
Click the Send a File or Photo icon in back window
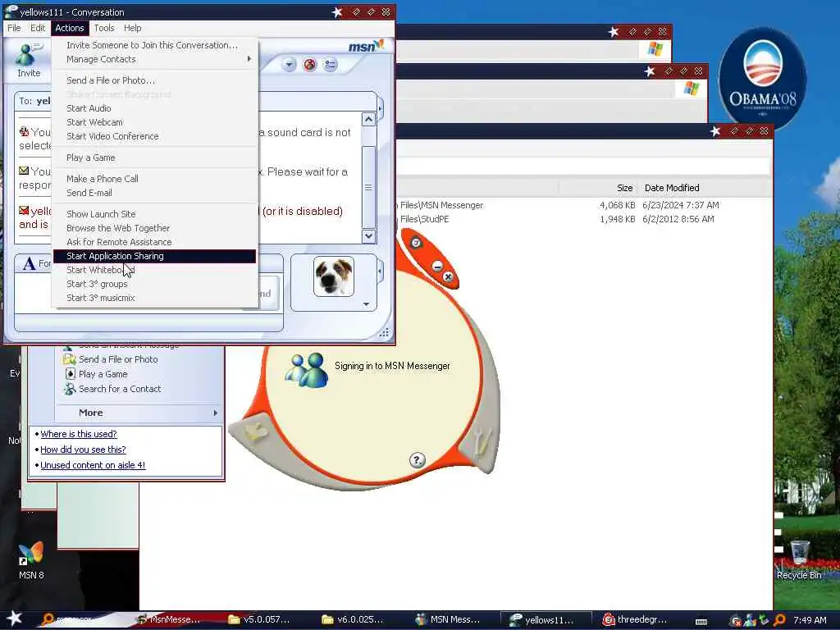[x=69, y=359]
